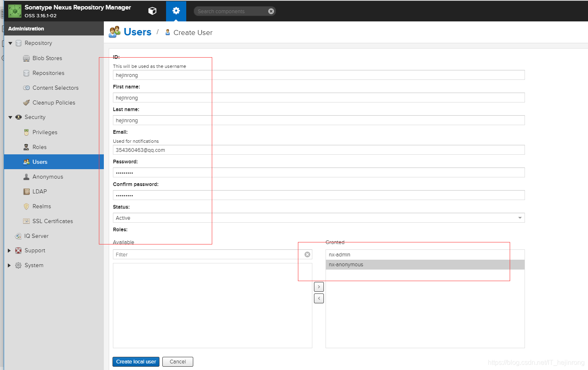
Task: Click the First name input field
Action: click(319, 98)
